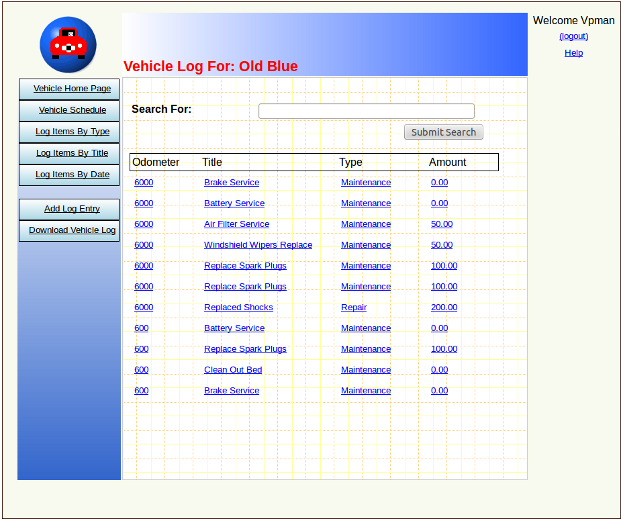Viewport: 621px width, 523px height.
Task: Click the Type column header
Action: click(x=351, y=162)
